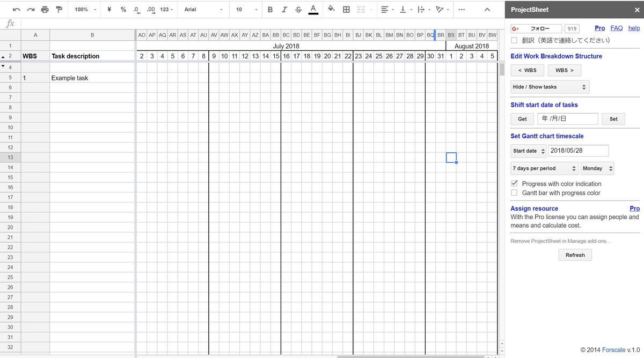The height and width of the screenshot is (358, 644).
Task: Click the Google+ follow button
Action: point(536,28)
